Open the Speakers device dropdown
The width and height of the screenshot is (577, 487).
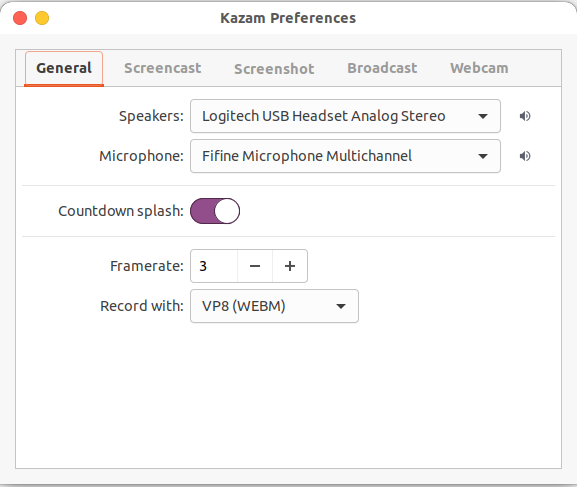click(345, 116)
